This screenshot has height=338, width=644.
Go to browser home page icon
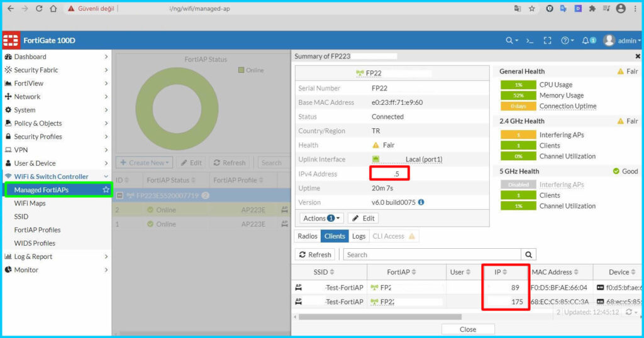(x=53, y=8)
